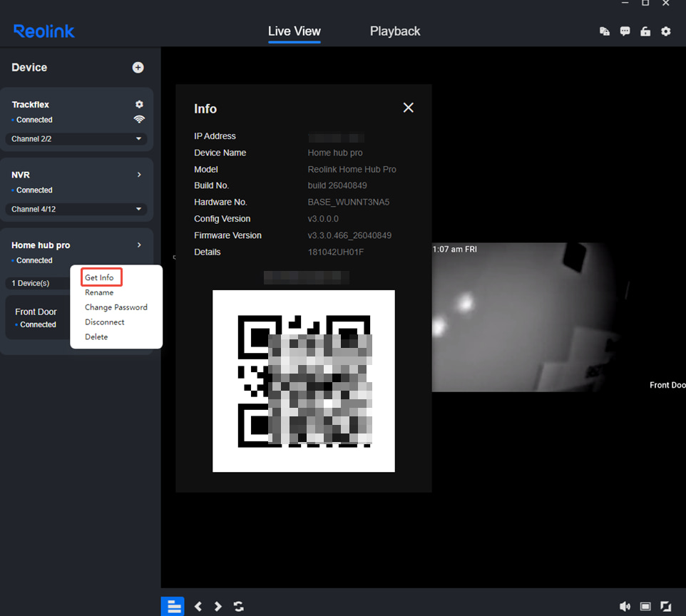Click the Reolink logo

tap(43, 31)
